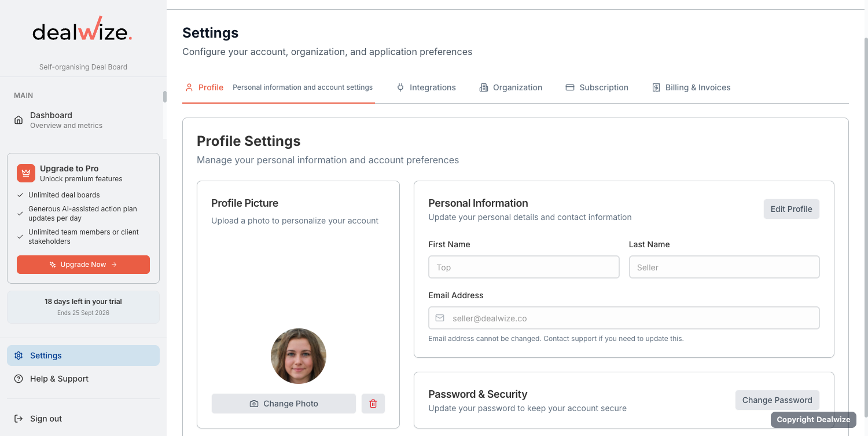Image resolution: width=868 pixels, height=436 pixels.
Task: Select the Profile tab label
Action: 211,87
